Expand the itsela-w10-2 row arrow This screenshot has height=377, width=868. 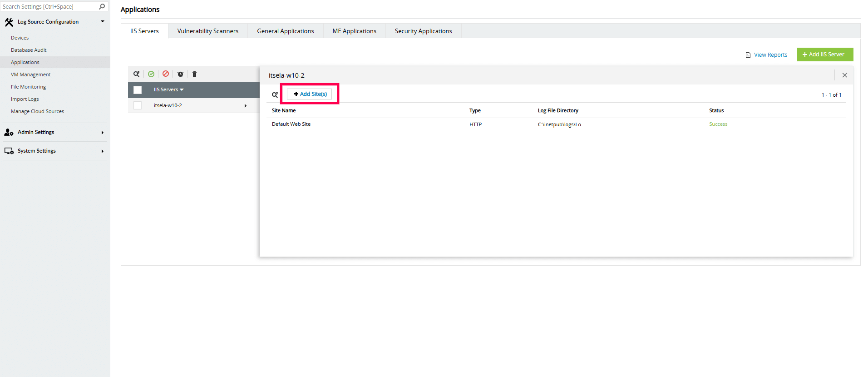246,106
